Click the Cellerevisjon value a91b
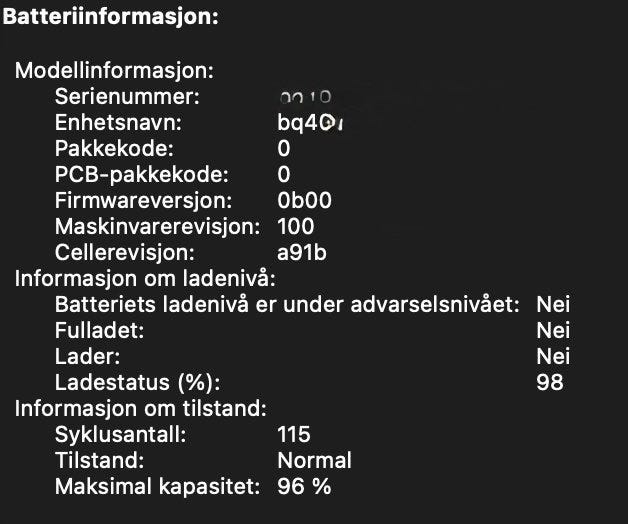Image resolution: width=628 pixels, height=524 pixels. click(302, 252)
